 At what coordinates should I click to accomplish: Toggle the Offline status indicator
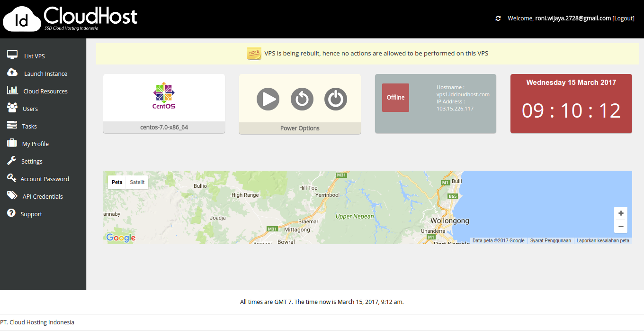click(395, 97)
